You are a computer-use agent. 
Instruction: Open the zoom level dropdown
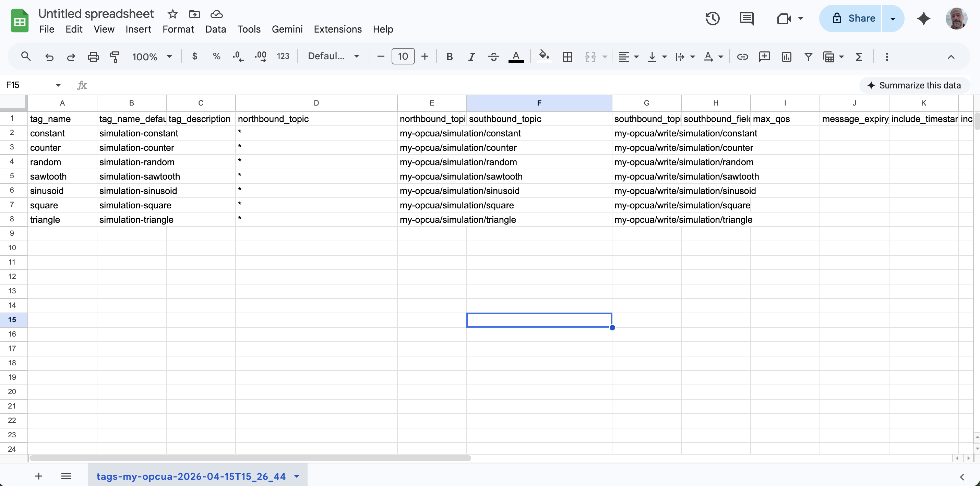pyautogui.click(x=152, y=57)
